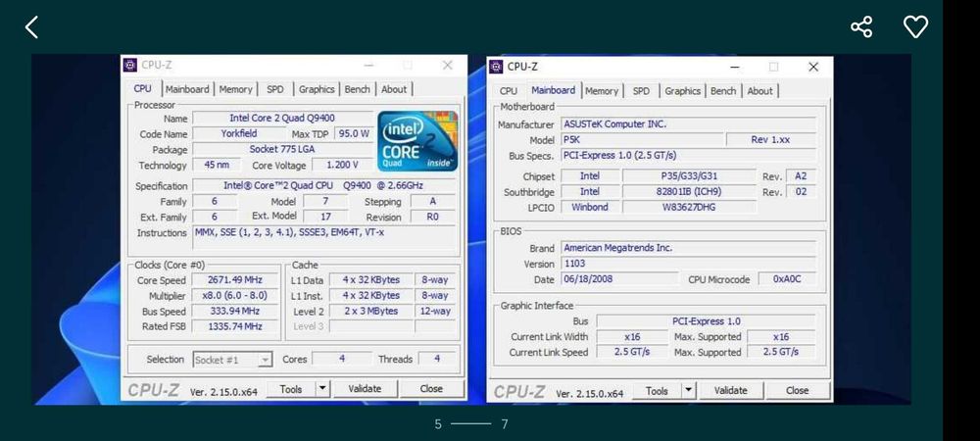Open SPD tab in left CPU-Z window
This screenshot has height=441, width=980.
pos(275,89)
